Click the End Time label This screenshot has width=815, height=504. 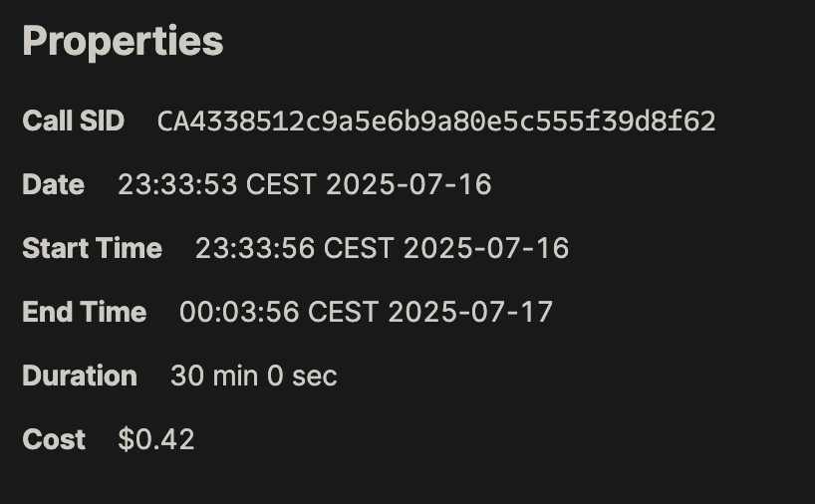click(x=85, y=312)
